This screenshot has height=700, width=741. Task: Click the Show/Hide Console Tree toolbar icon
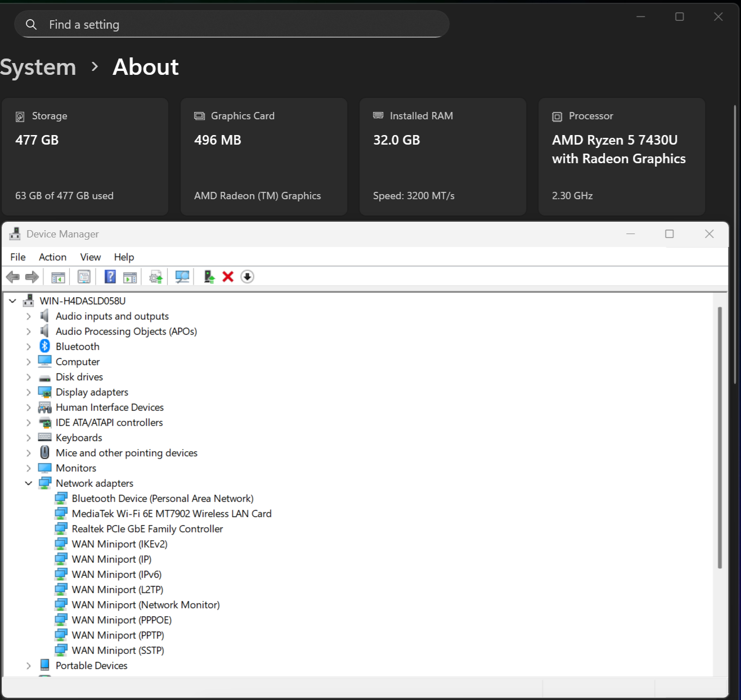(x=58, y=277)
